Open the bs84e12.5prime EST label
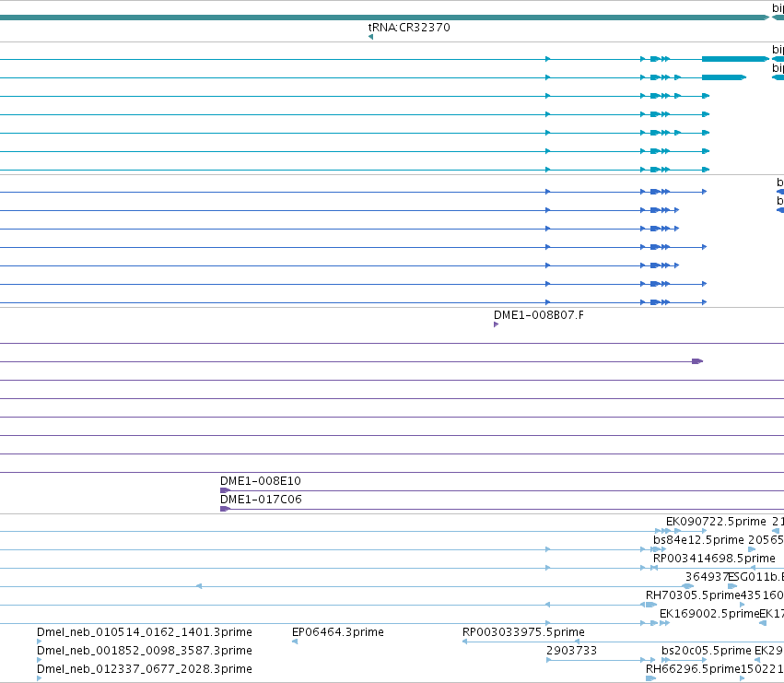The width and height of the screenshot is (784, 683). [698, 540]
